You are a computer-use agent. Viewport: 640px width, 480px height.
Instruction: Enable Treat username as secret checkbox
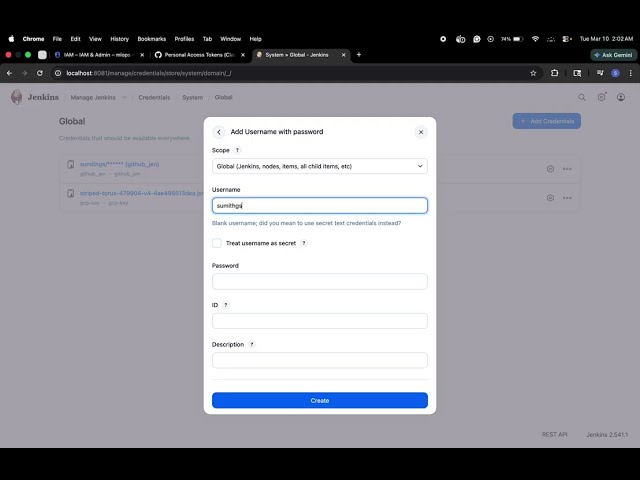217,243
